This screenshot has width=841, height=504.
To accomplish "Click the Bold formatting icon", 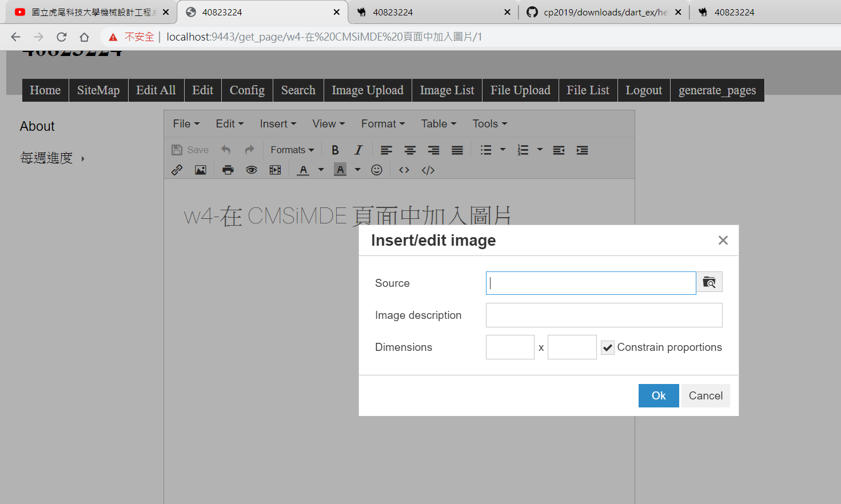I will click(x=335, y=150).
